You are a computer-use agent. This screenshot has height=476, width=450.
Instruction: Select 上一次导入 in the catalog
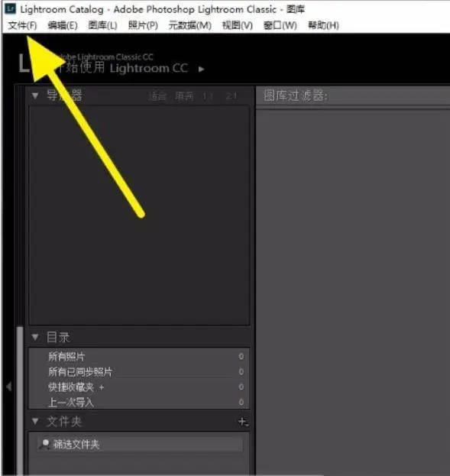tap(139, 402)
